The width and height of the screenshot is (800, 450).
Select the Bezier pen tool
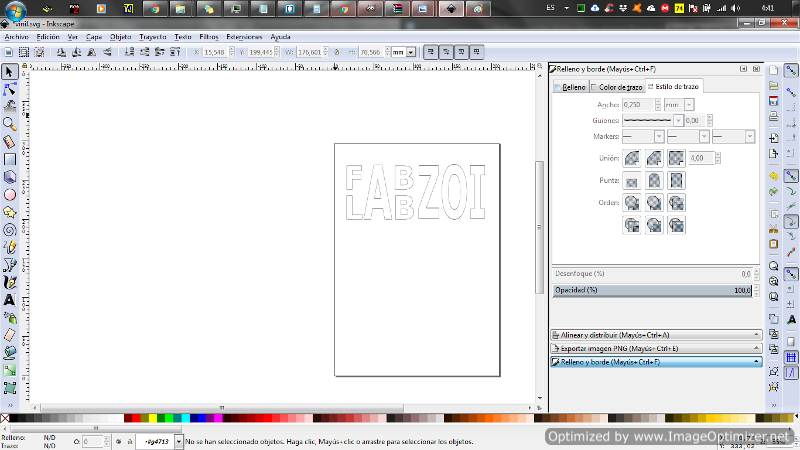coord(9,265)
